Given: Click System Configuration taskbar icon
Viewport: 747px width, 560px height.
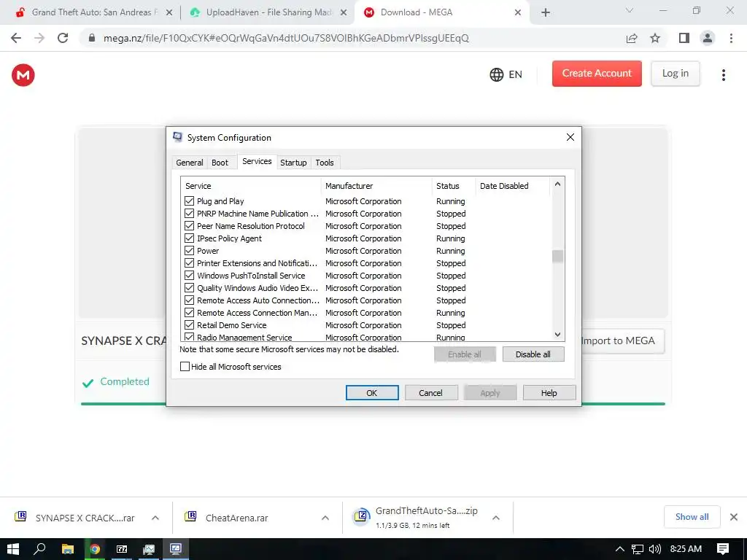Looking at the screenshot, I should 176,549.
